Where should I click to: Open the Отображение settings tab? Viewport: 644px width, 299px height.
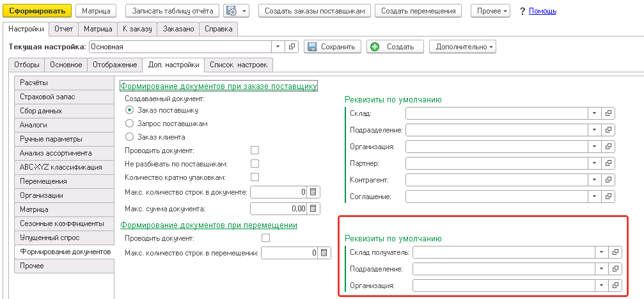pos(115,65)
